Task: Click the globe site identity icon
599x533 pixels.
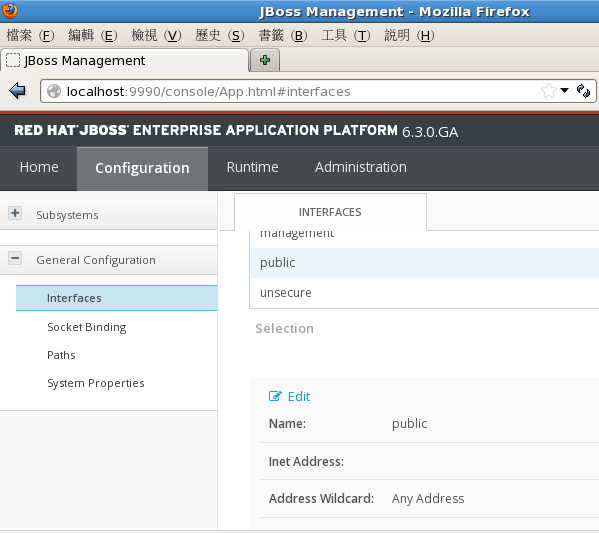Action: 54,91
